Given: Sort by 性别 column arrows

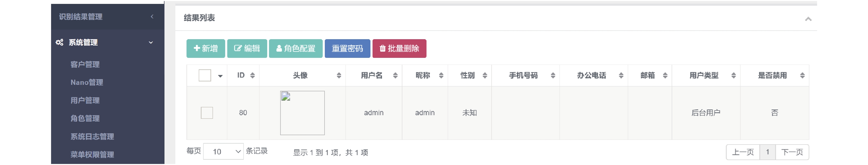Looking at the screenshot, I should (485, 75).
